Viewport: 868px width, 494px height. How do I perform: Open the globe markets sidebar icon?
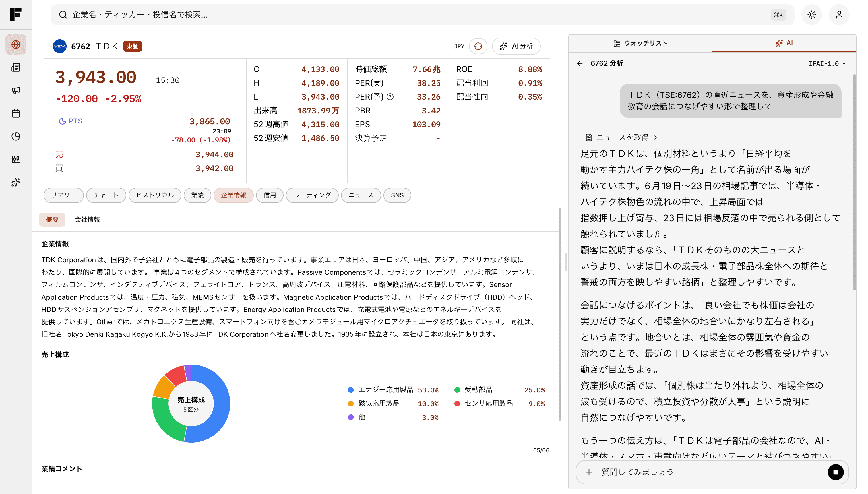(15, 44)
